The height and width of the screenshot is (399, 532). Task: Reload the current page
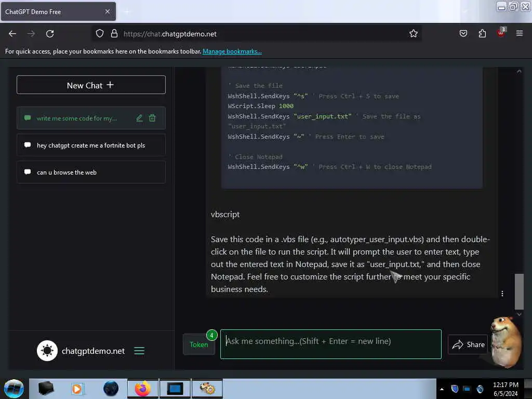[50, 34]
